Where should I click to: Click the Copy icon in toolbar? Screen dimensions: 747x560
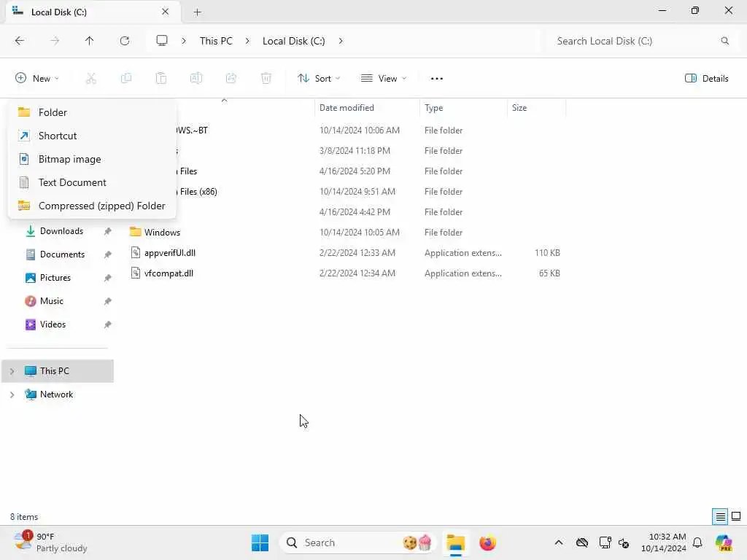(x=126, y=79)
